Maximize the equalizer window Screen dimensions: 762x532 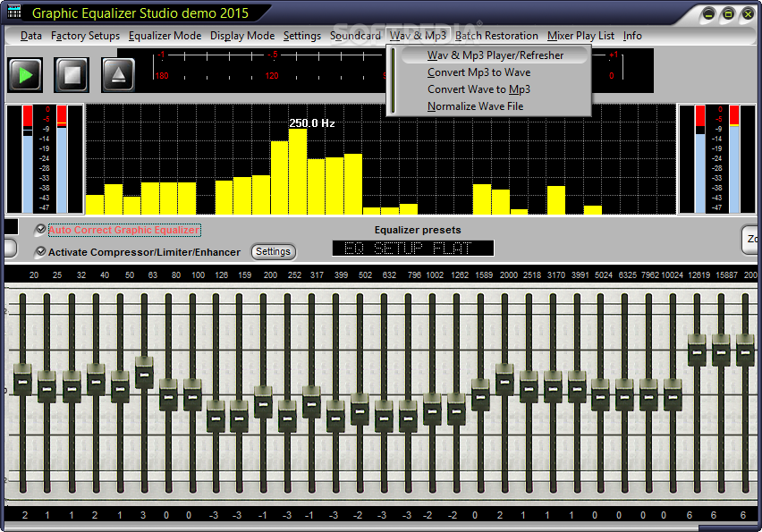728,14
